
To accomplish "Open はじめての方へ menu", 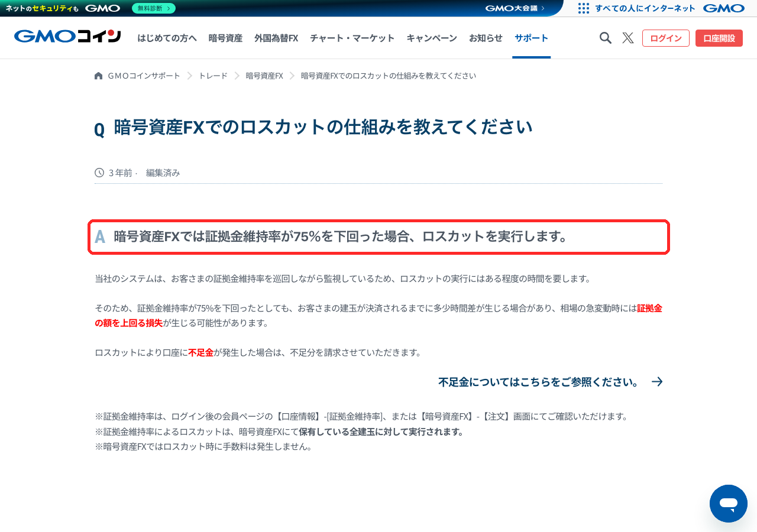I will [167, 38].
